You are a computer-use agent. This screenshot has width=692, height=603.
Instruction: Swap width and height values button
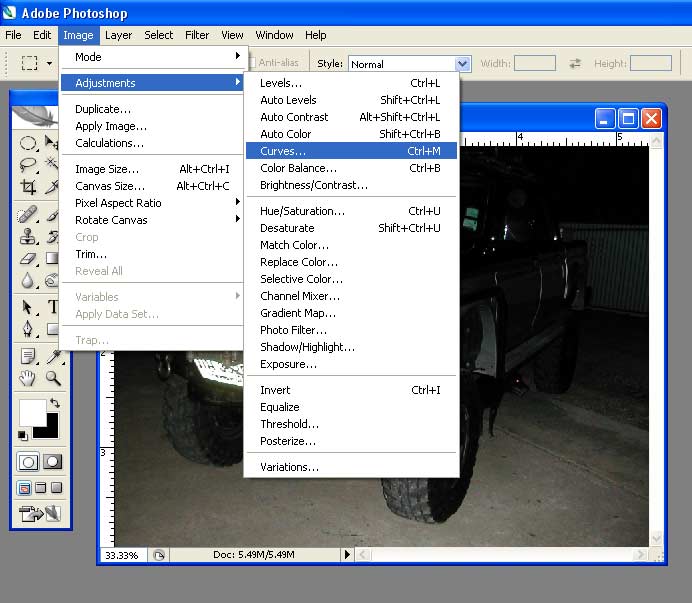(575, 63)
